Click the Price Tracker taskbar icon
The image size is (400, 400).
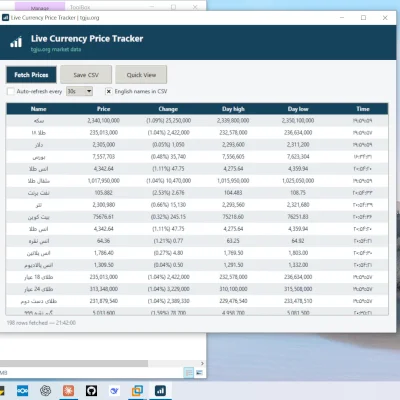[x=160, y=390]
